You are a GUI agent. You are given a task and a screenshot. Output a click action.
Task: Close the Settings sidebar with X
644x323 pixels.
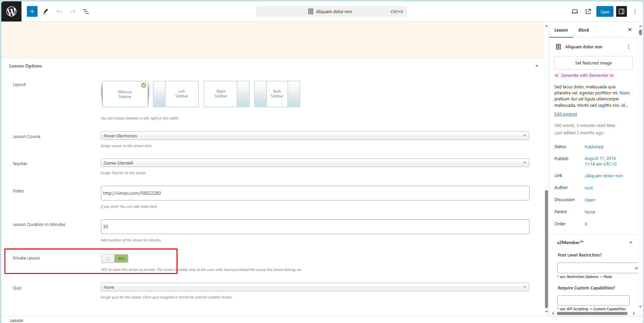630,30
